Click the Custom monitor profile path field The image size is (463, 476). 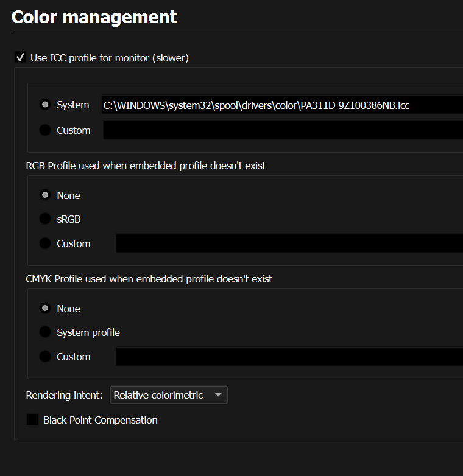(283, 130)
